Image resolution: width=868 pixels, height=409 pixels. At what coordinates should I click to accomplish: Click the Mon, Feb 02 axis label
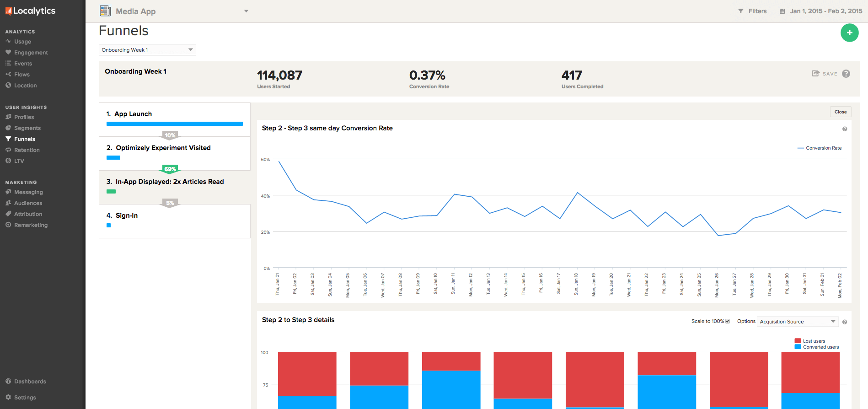click(x=840, y=285)
